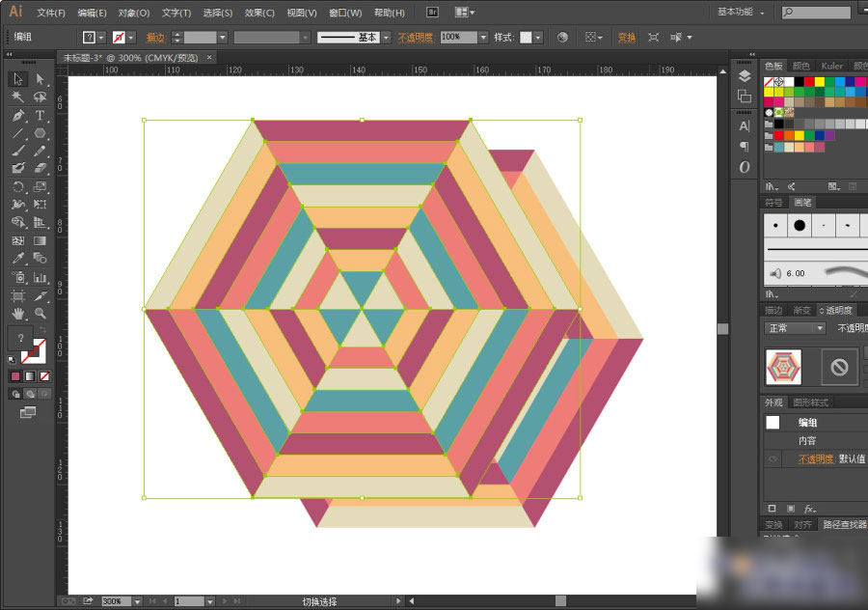Select the Paintbrush tool
Screen dimensions: 868x610
click(x=17, y=151)
